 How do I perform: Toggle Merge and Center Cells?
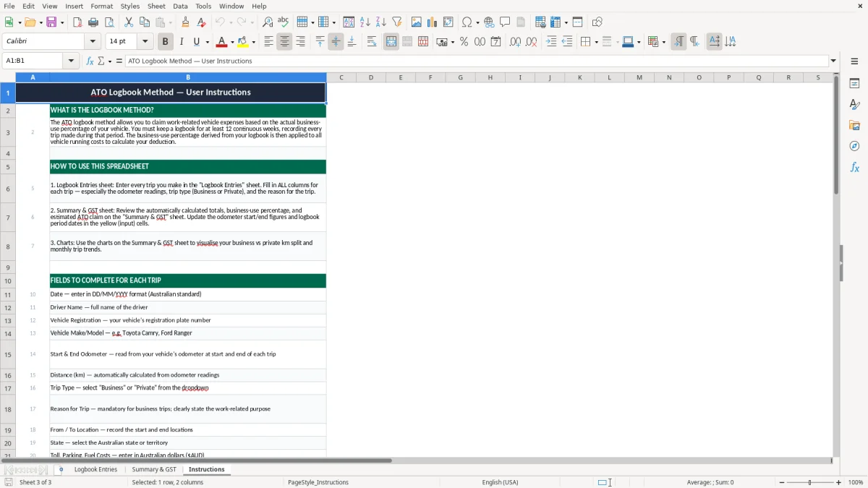[x=391, y=42]
